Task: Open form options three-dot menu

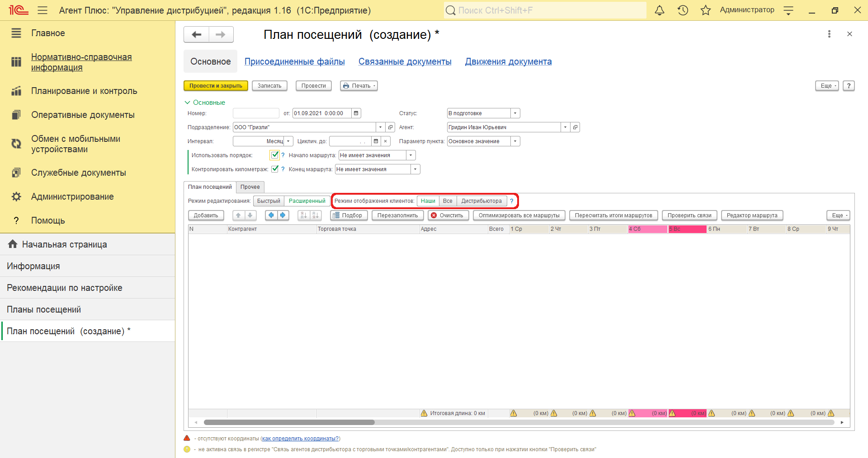Action: click(x=829, y=34)
